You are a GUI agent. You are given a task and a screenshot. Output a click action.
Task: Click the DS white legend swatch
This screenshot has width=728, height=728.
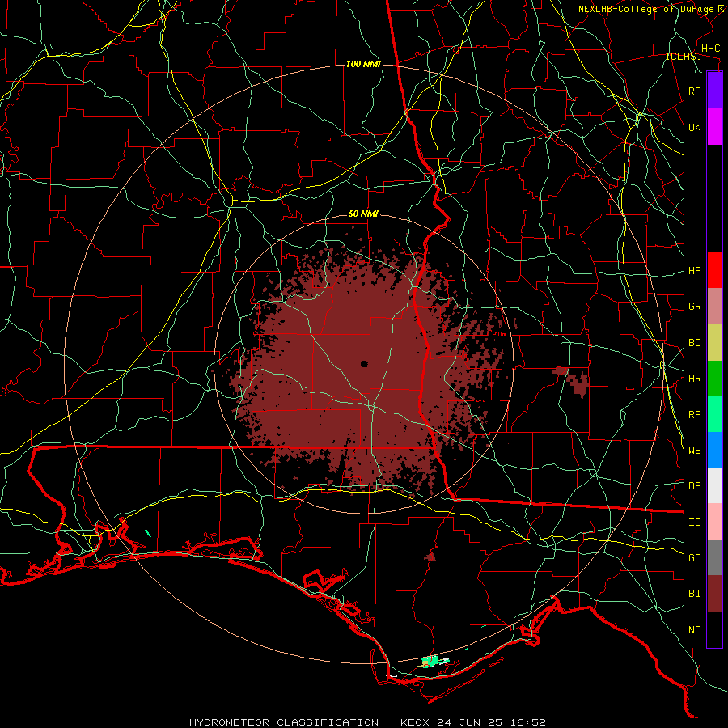tap(714, 485)
